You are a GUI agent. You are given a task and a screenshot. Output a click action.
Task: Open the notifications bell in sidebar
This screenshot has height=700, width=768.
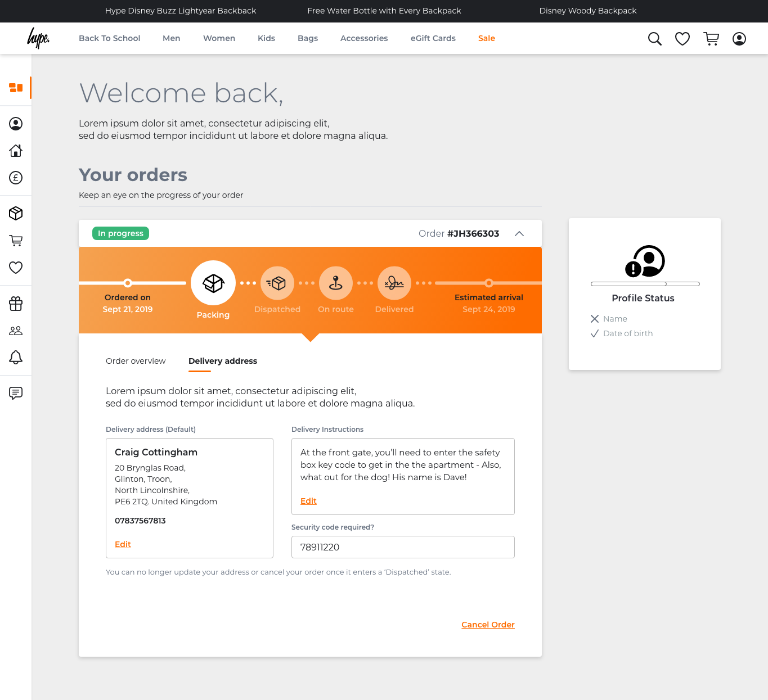coord(16,358)
